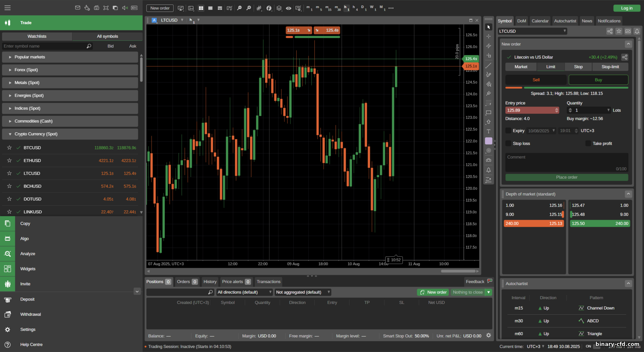
Task: Click the bell alert icon for LTCUSD
Action: [x=637, y=31]
